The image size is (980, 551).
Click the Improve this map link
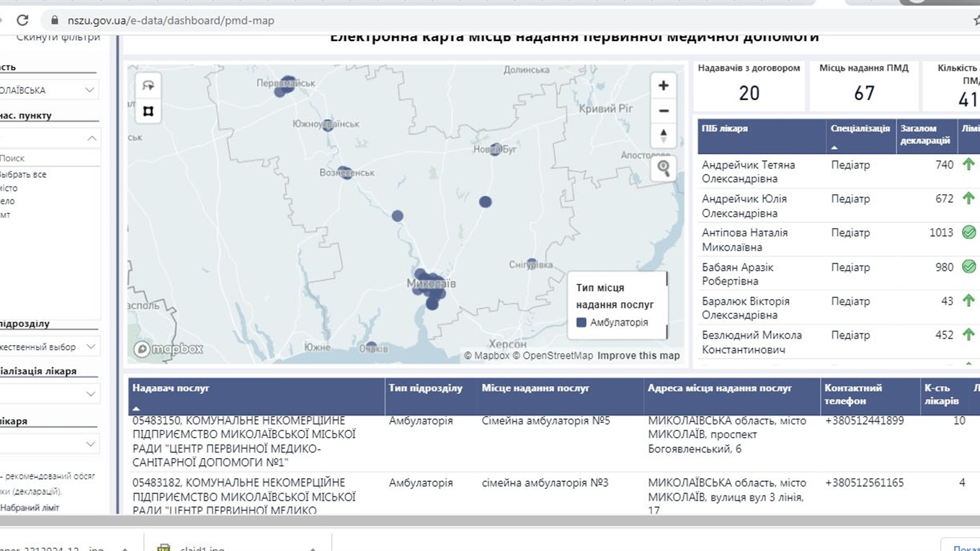(x=638, y=356)
